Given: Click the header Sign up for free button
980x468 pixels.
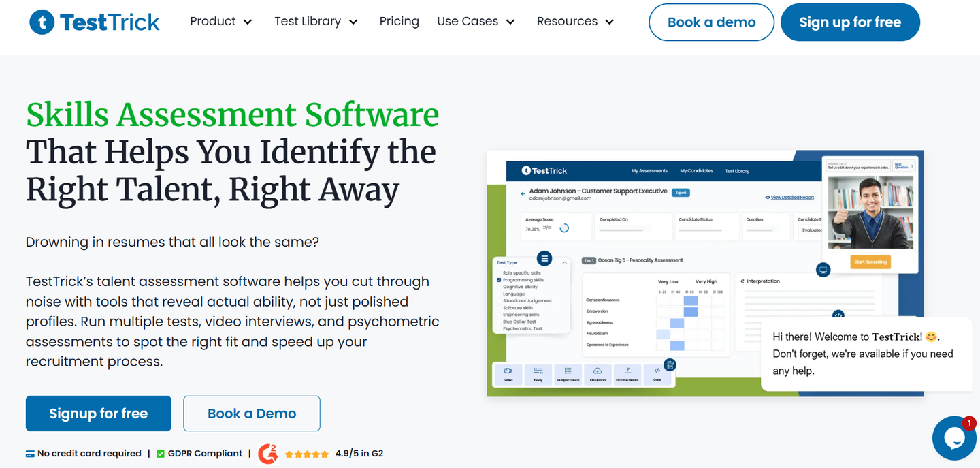Looking at the screenshot, I should coord(850,22).
